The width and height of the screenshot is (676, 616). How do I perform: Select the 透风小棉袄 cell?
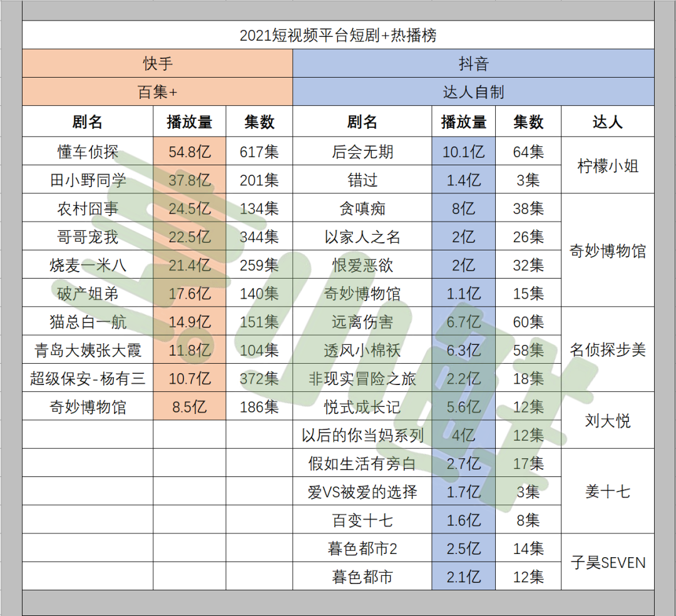click(362, 350)
